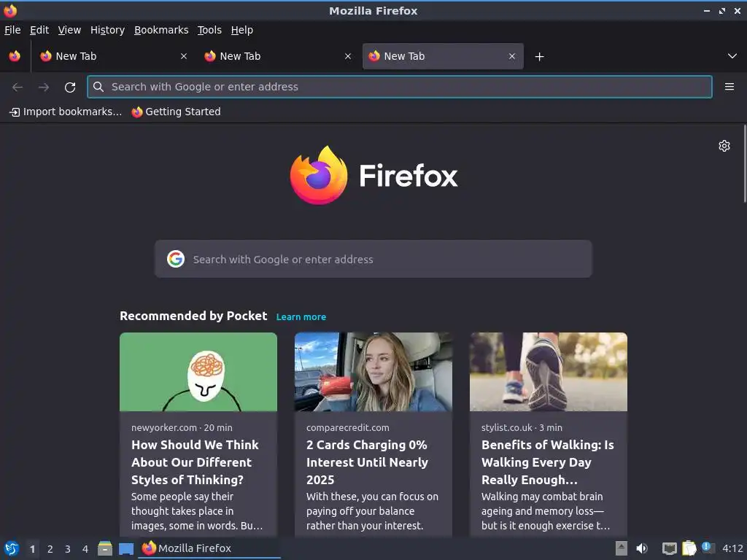This screenshot has height=560, width=747.
Task: Click Pocket Learn more link
Action: click(301, 316)
